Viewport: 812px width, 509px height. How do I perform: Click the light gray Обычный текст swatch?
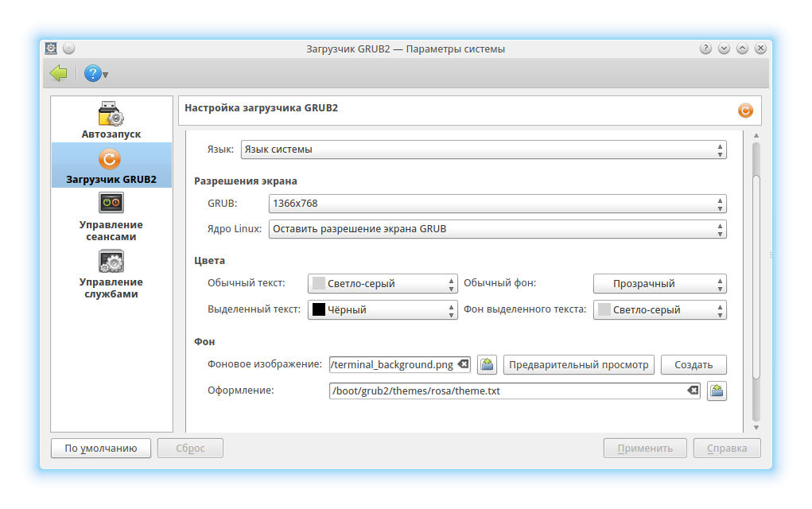pyautogui.click(x=319, y=283)
